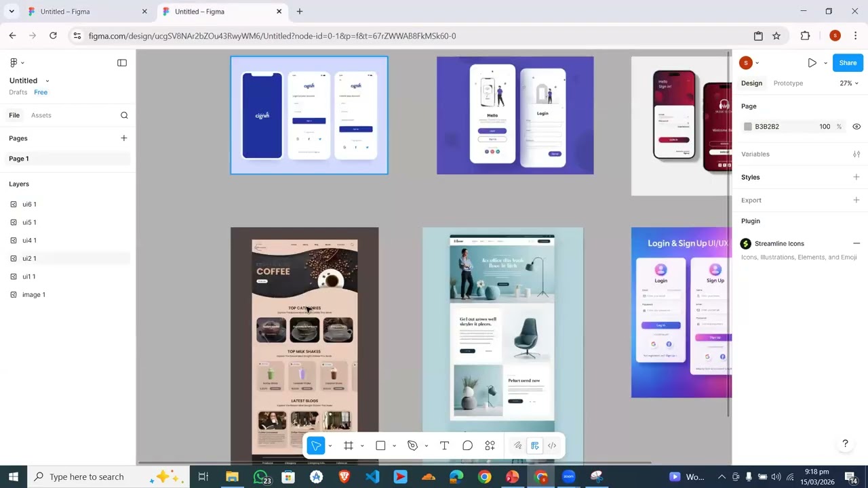868x488 pixels.
Task: Select the Move tool
Action: pos(315,445)
